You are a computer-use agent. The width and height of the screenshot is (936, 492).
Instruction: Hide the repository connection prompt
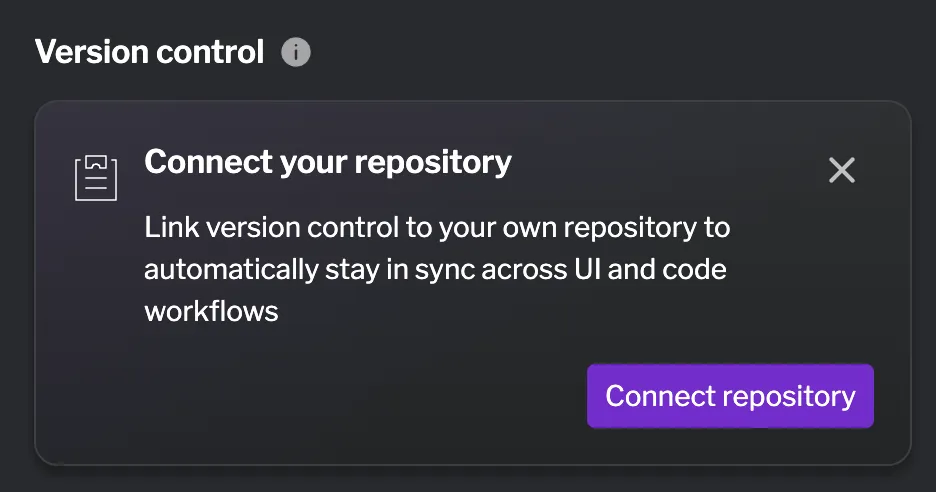(x=842, y=171)
